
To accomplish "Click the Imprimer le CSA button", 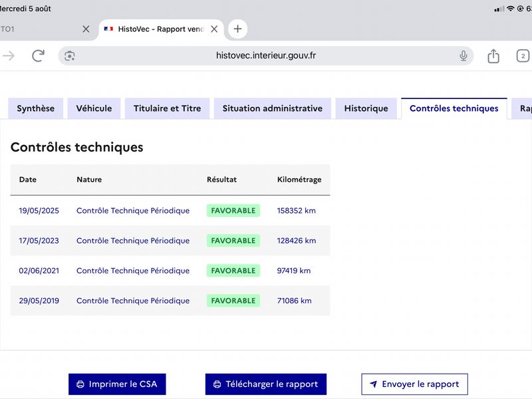I will [117, 384].
